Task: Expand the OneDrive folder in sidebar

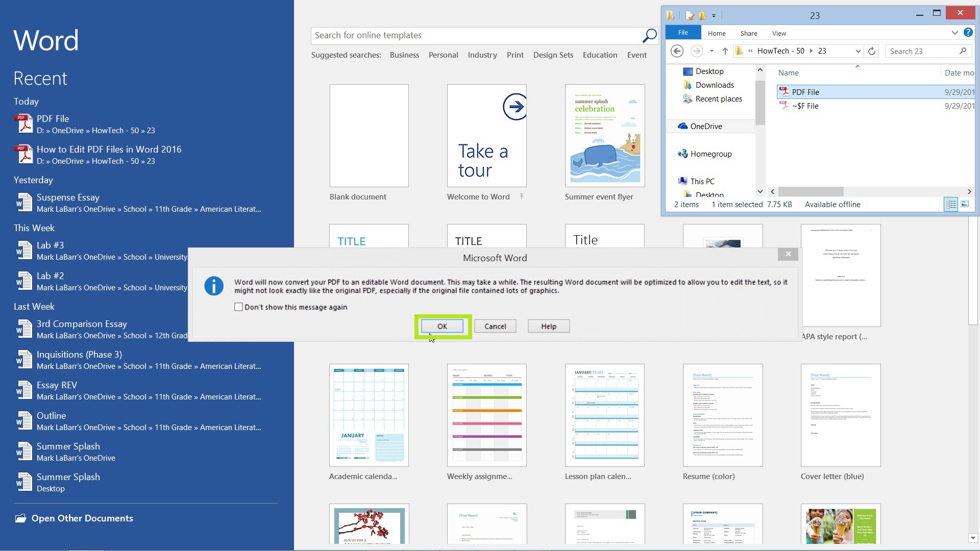Action: click(x=672, y=126)
